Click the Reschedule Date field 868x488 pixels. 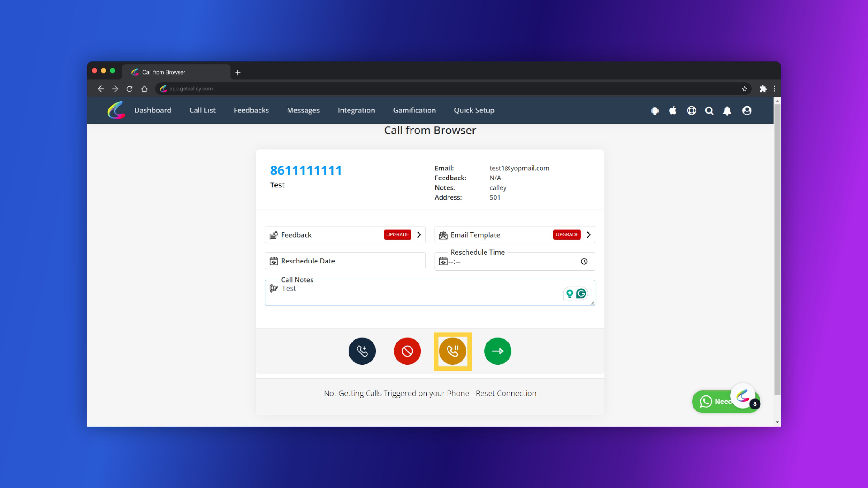[x=345, y=261]
